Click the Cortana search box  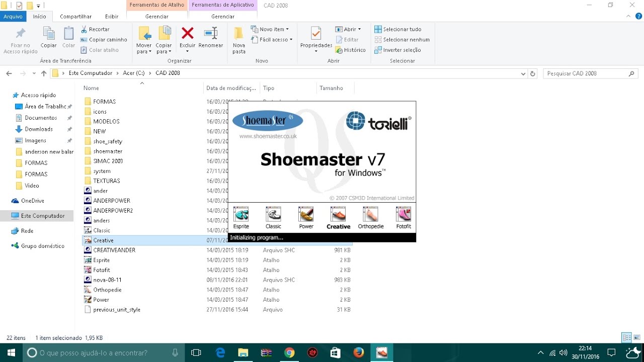pyautogui.click(x=103, y=352)
